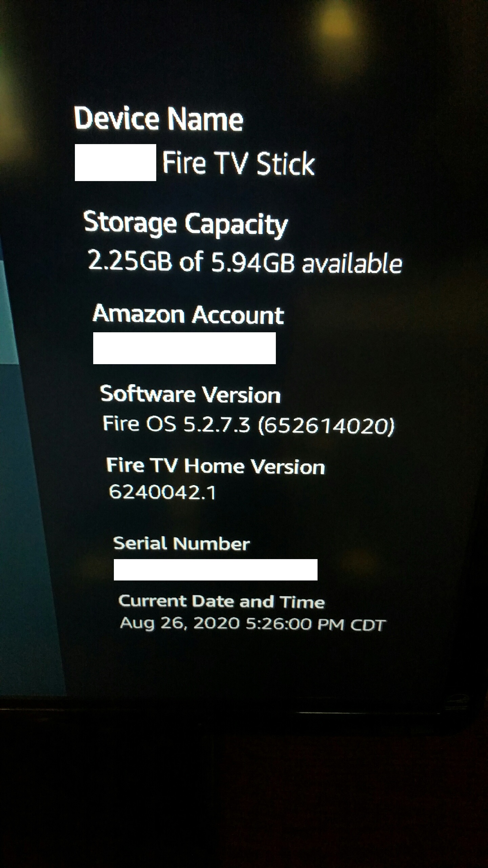Click the redacted Amazon Account value
The width and height of the screenshot is (488, 868).
(184, 348)
